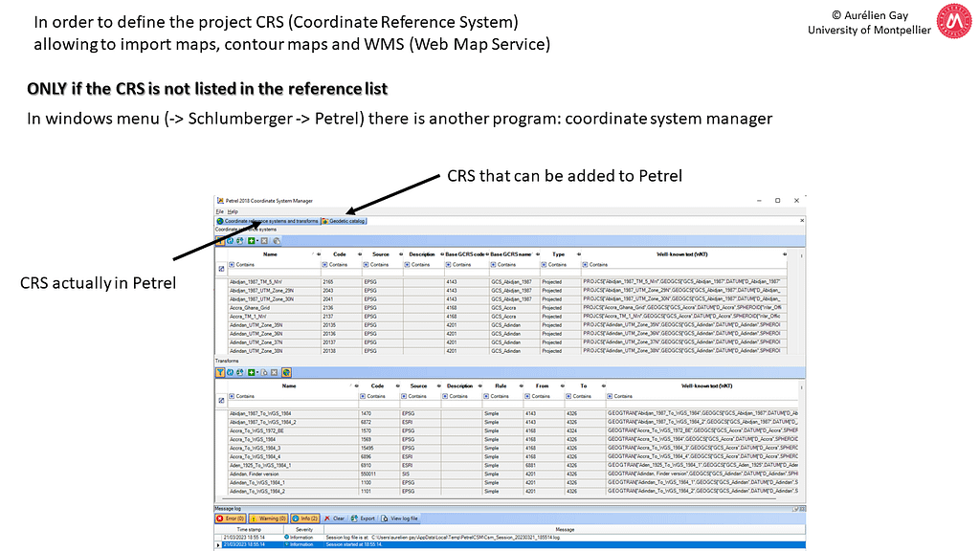Select the Accra_Ghana_Grid row

click(x=252, y=307)
